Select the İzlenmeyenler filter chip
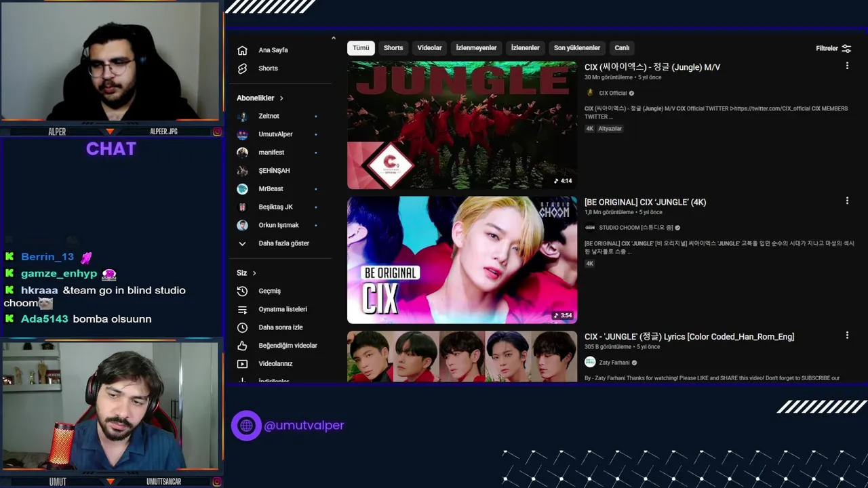This screenshot has width=868, height=488. (x=476, y=48)
